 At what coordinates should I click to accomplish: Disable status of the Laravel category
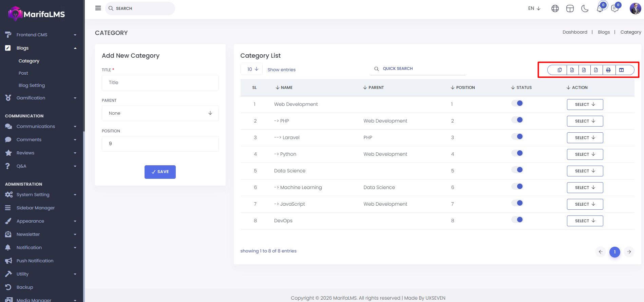517,137
